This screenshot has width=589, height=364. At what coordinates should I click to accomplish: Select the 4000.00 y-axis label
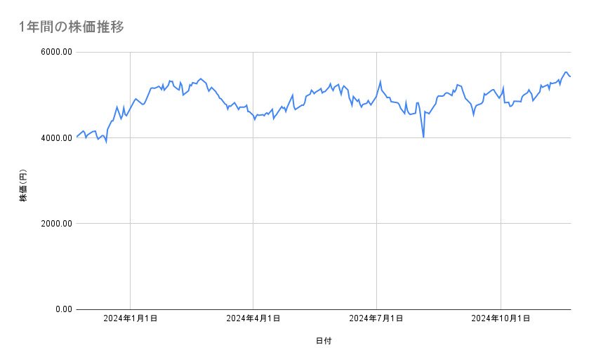55,138
